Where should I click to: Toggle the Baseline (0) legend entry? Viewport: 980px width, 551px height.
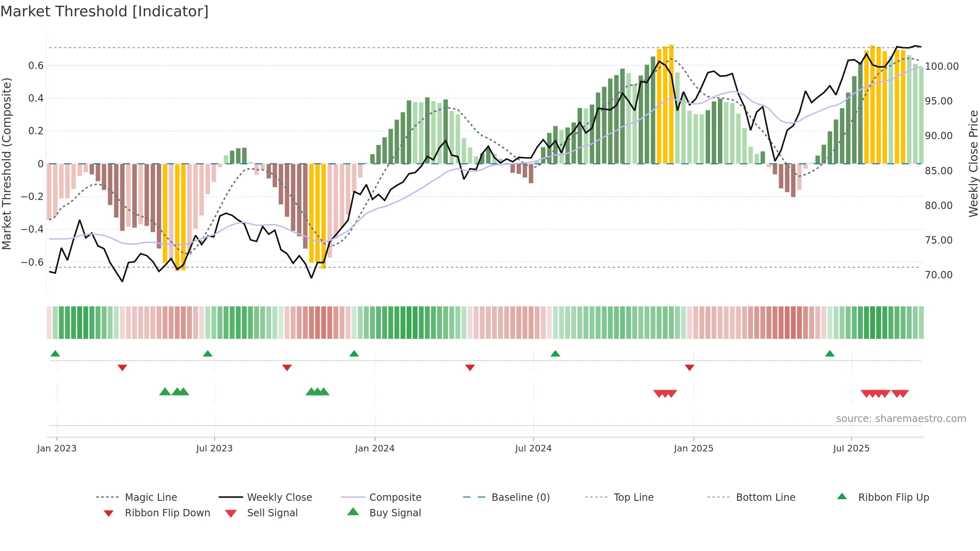[506, 497]
